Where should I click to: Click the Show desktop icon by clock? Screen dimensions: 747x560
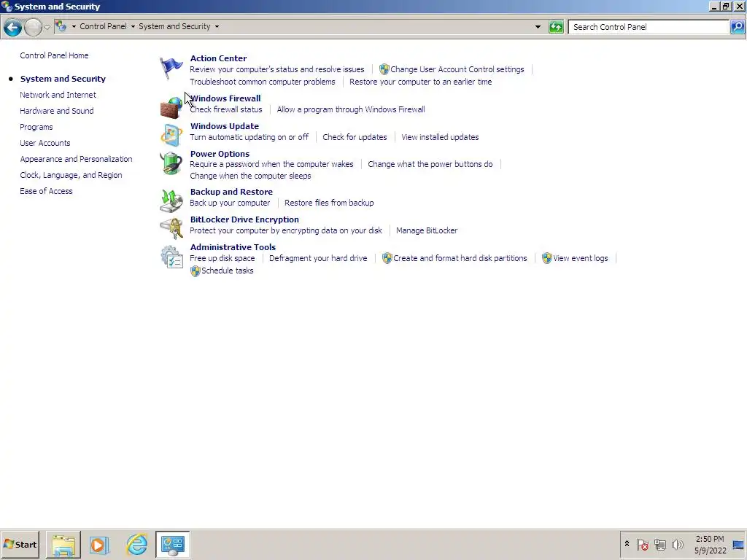738,545
